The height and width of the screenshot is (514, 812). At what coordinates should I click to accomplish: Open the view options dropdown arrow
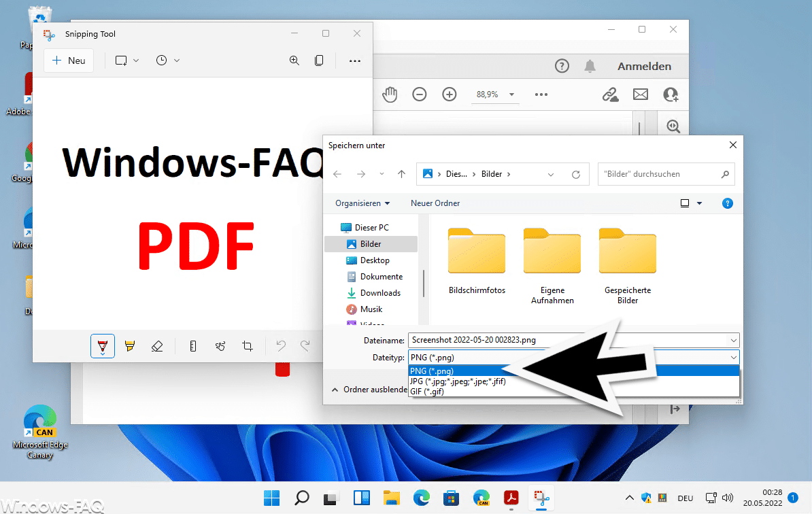(699, 203)
